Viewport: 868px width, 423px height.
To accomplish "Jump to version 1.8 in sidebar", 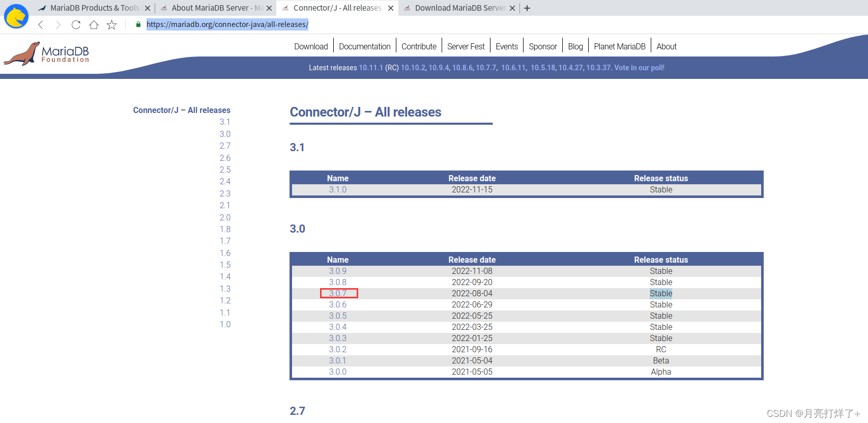I will [225, 229].
